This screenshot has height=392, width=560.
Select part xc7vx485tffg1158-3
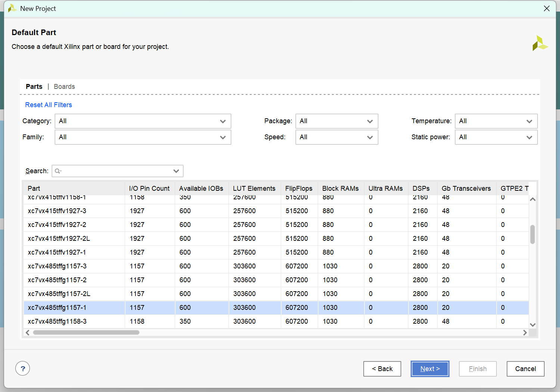point(276,321)
